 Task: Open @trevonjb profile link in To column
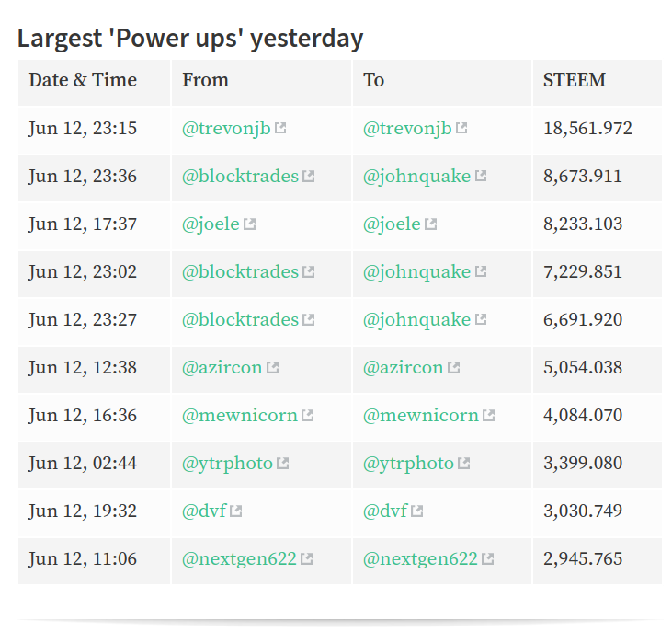[x=407, y=128]
